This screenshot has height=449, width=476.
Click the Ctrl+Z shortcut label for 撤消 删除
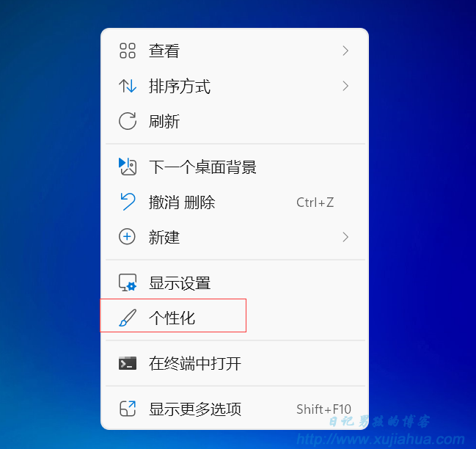[315, 202]
